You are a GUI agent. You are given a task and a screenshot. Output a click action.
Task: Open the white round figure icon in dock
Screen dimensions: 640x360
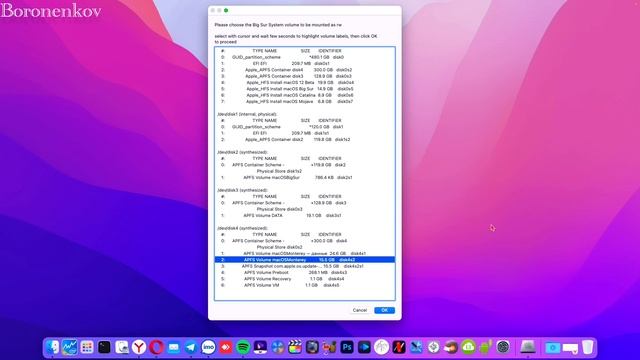[382, 347]
